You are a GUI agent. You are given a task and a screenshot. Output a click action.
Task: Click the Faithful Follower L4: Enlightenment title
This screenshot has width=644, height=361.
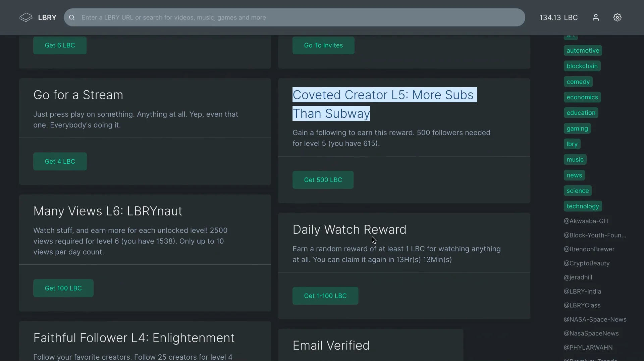point(134,338)
